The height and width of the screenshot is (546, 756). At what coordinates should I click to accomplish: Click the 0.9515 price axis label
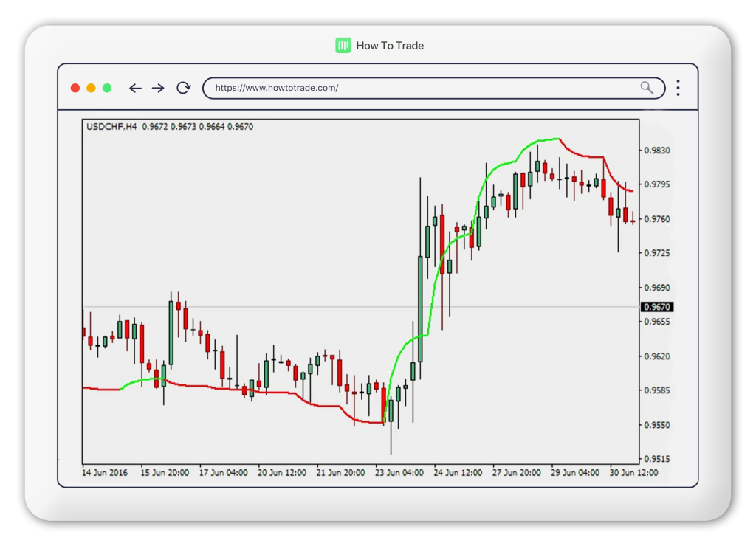tap(656, 459)
